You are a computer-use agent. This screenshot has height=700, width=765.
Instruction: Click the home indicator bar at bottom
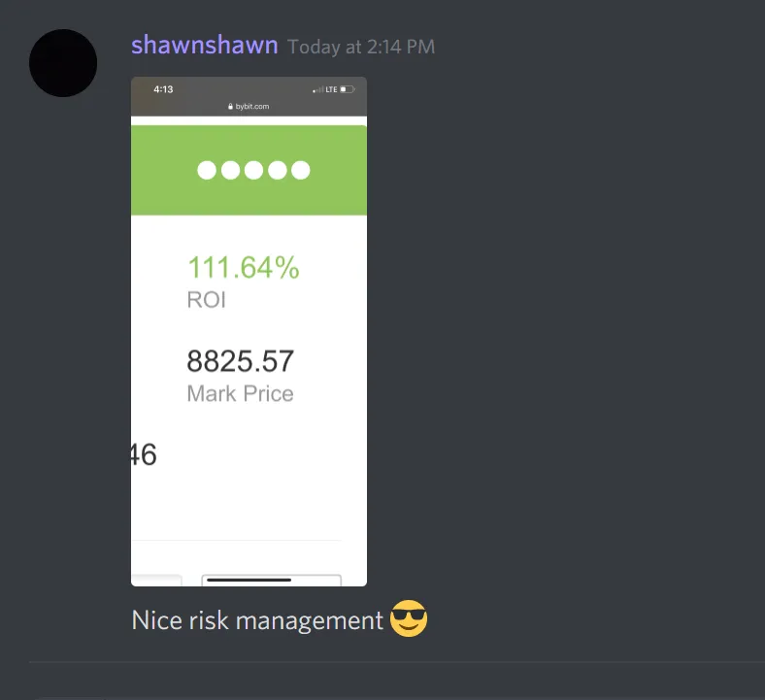click(x=249, y=580)
